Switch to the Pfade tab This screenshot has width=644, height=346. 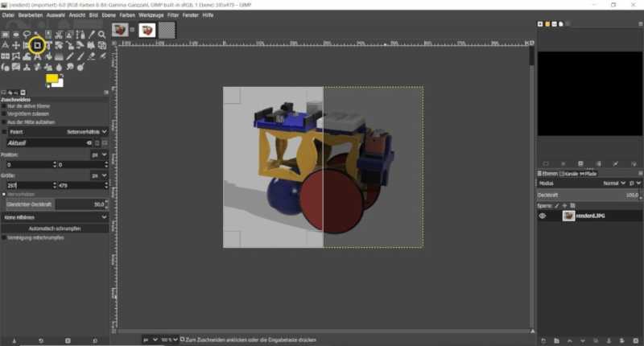point(588,174)
